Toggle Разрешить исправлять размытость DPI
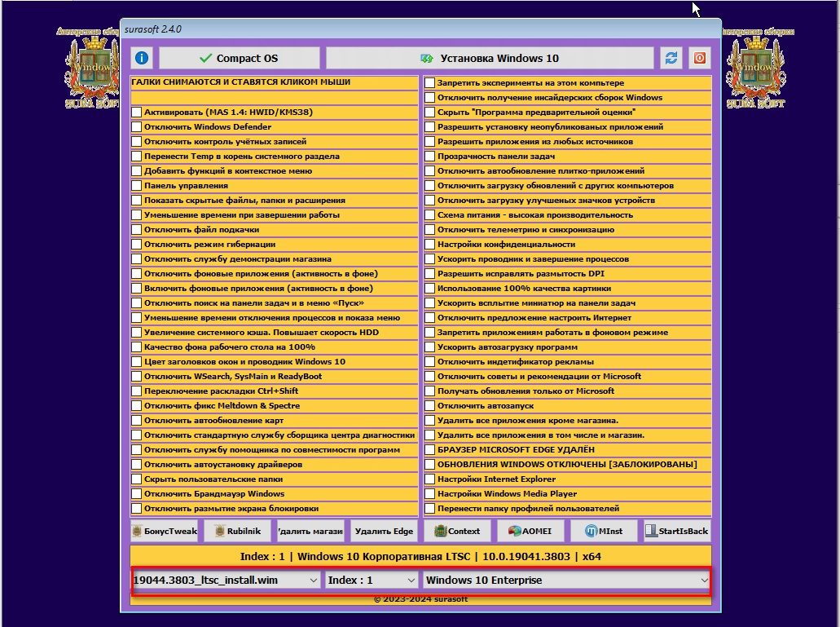The height and width of the screenshot is (627, 840). (x=429, y=274)
